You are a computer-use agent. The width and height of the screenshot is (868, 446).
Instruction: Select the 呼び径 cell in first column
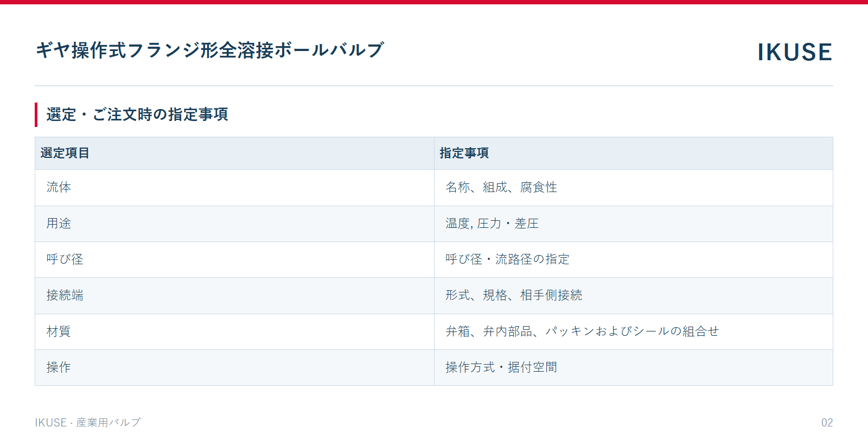coord(234,259)
